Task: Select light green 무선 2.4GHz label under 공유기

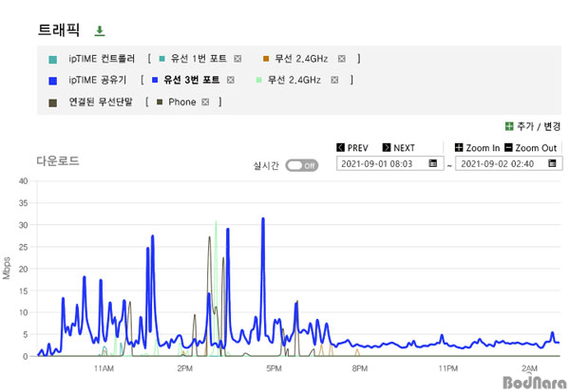Action: (294, 80)
